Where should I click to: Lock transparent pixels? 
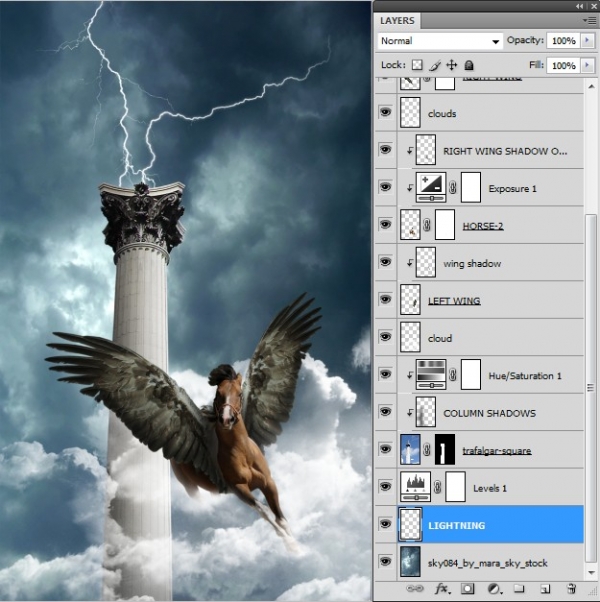click(x=417, y=65)
